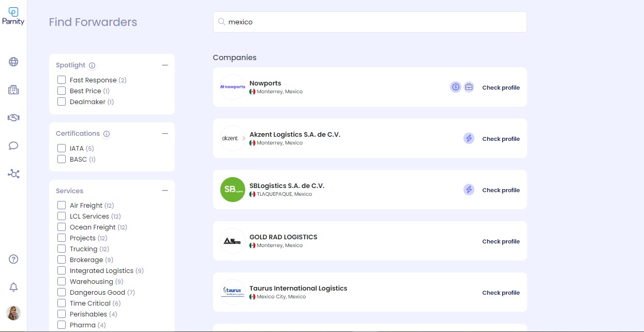Enable the Dealmaker filter

tap(62, 102)
